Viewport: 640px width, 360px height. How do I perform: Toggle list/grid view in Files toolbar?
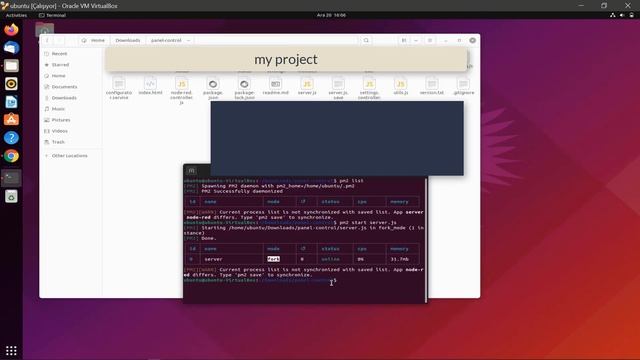pyautogui.click(x=404, y=40)
